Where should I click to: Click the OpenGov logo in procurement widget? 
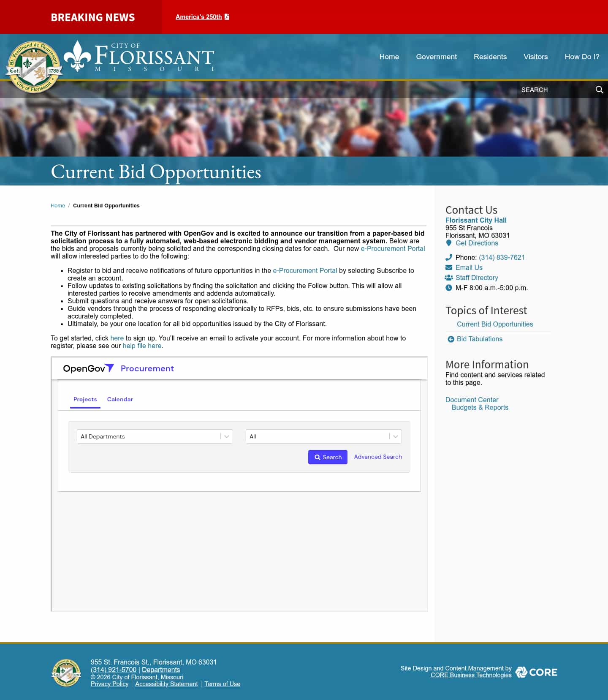click(x=88, y=368)
